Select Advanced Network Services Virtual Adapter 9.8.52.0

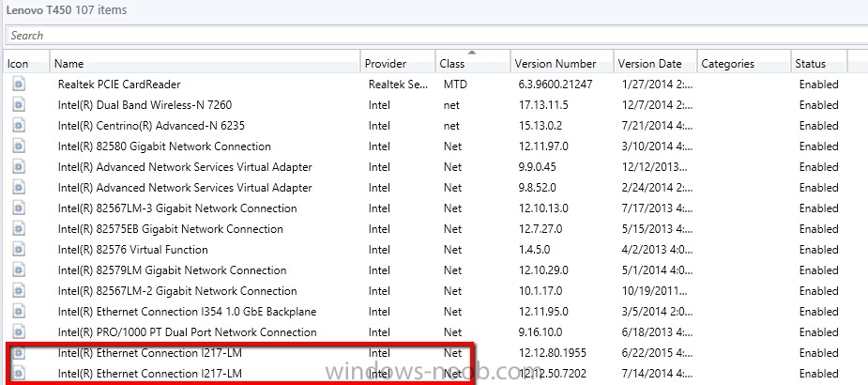tap(434, 187)
